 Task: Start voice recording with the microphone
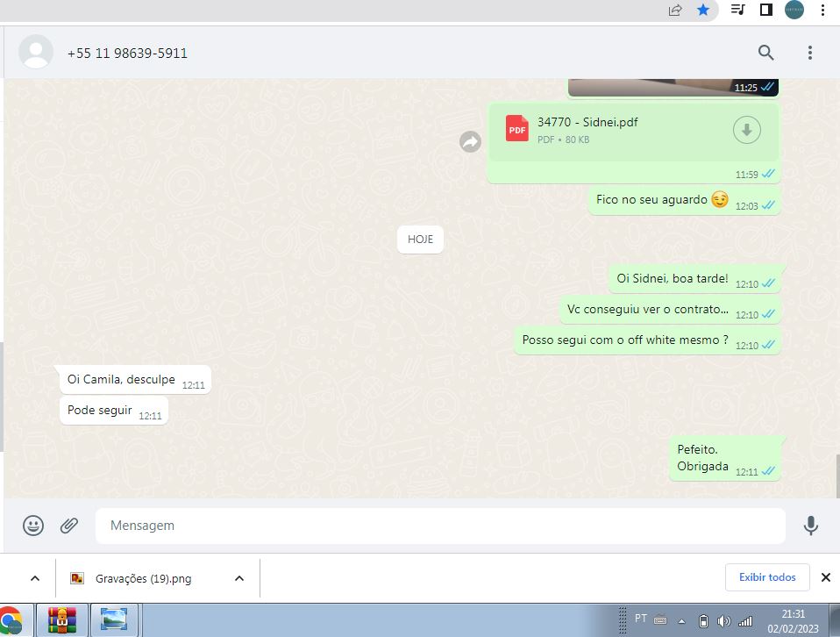click(x=810, y=526)
